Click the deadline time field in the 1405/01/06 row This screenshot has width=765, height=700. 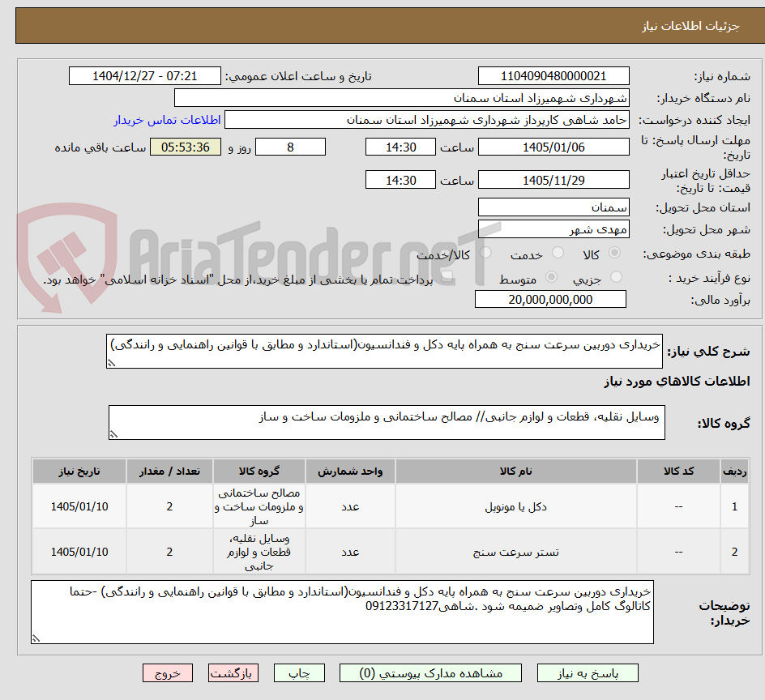click(x=400, y=147)
